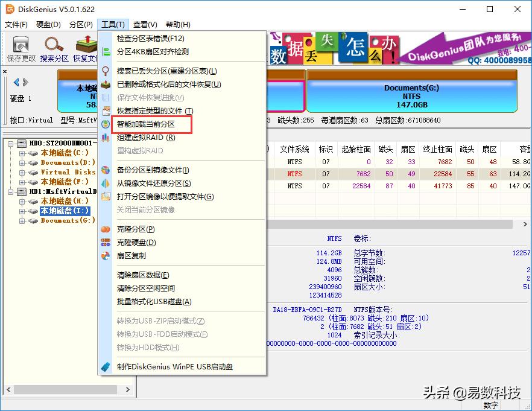Click the 扇区复制 sector copy icon

105,256
